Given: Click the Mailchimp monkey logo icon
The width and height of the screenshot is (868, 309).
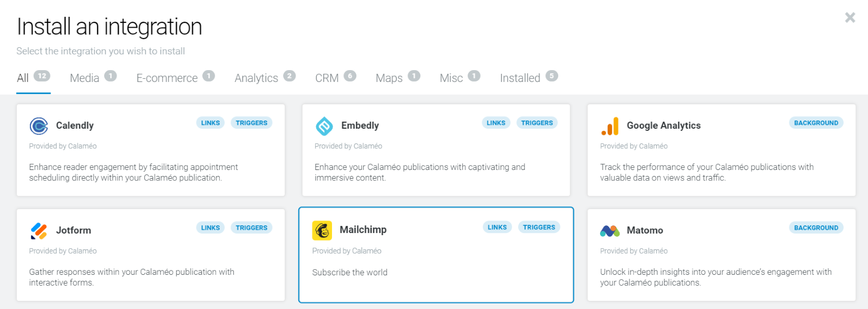Looking at the screenshot, I should 322,230.
